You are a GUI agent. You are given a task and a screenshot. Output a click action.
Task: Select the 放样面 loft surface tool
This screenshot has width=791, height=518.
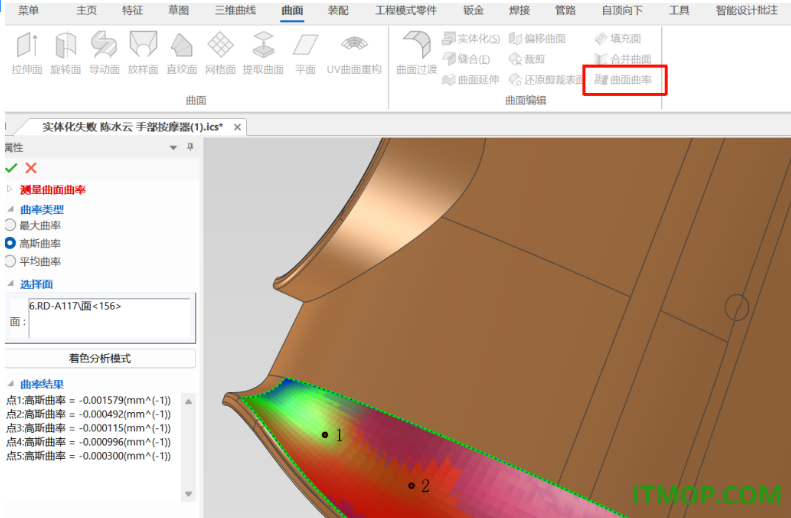pos(143,53)
